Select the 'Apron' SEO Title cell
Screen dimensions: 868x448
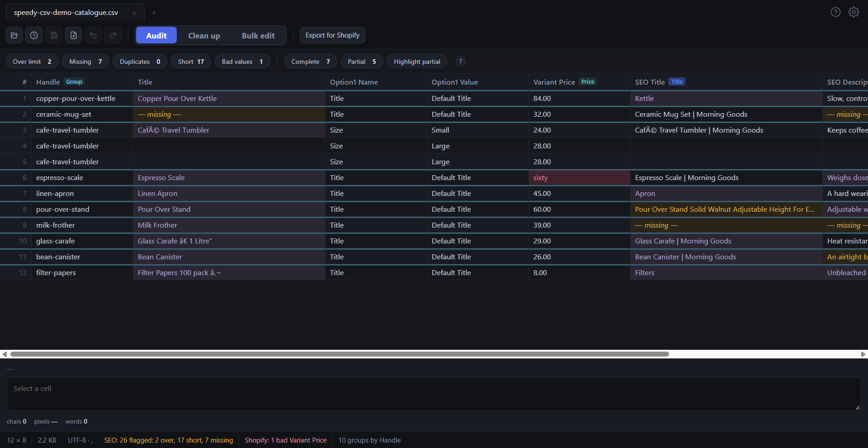tap(726, 194)
